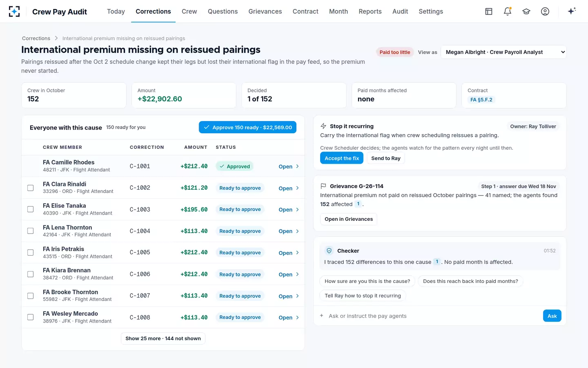The width and height of the screenshot is (588, 368).
Task: Click Approve 150 ready button
Action: [x=247, y=127]
